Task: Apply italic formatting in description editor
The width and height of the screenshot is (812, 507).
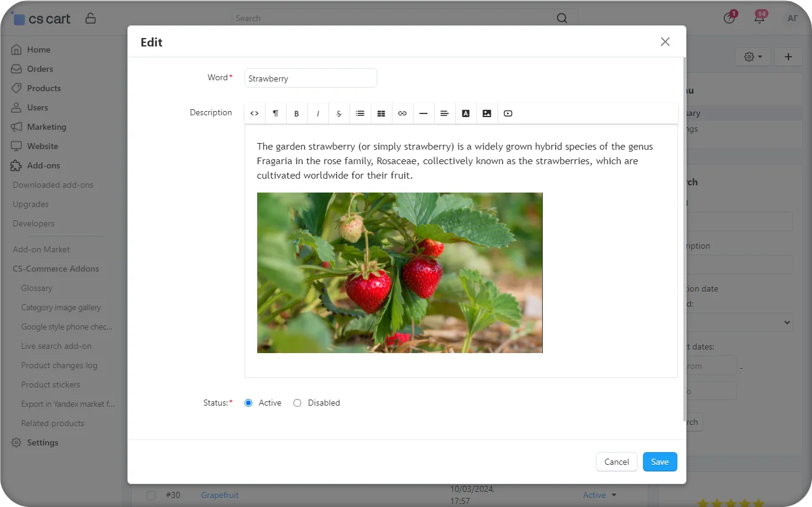Action: coord(318,113)
